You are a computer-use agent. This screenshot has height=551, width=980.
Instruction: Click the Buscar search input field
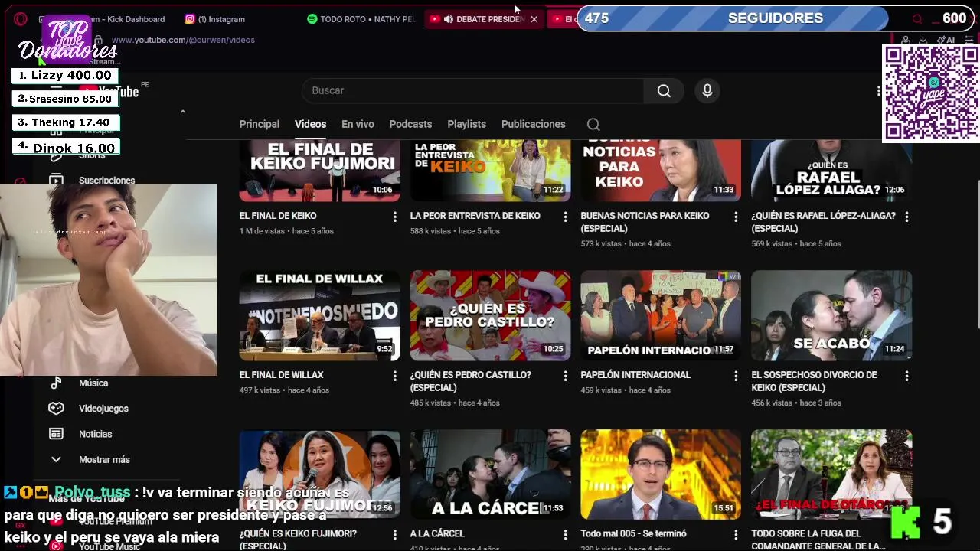[x=472, y=90]
